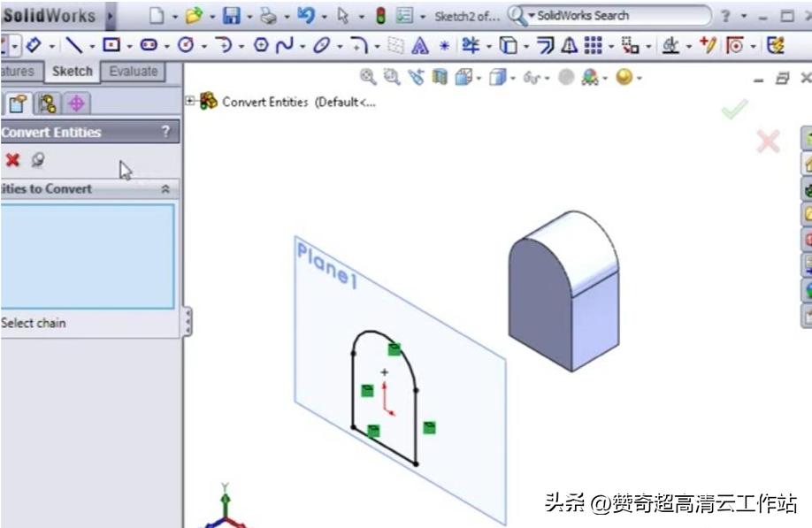Return to the previous view
Screen dimensions: 812x528
click(x=416, y=77)
